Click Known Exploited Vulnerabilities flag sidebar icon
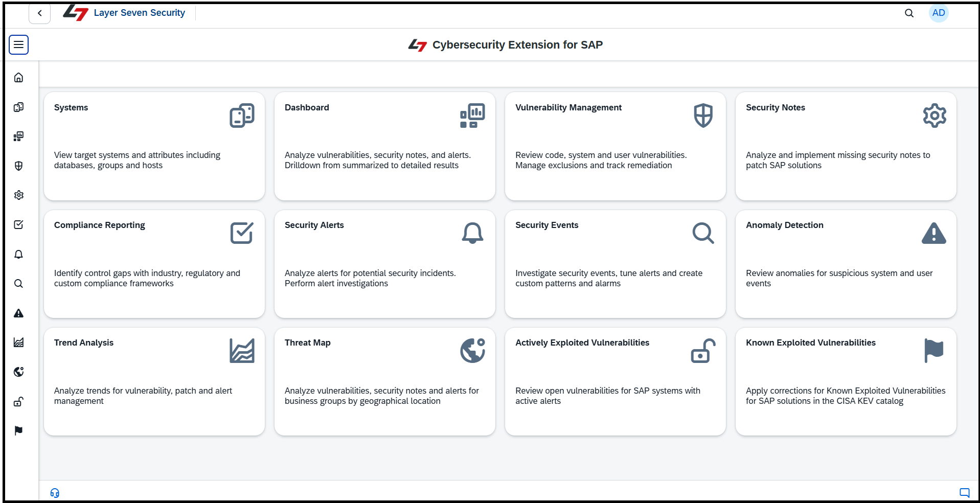 coord(18,431)
